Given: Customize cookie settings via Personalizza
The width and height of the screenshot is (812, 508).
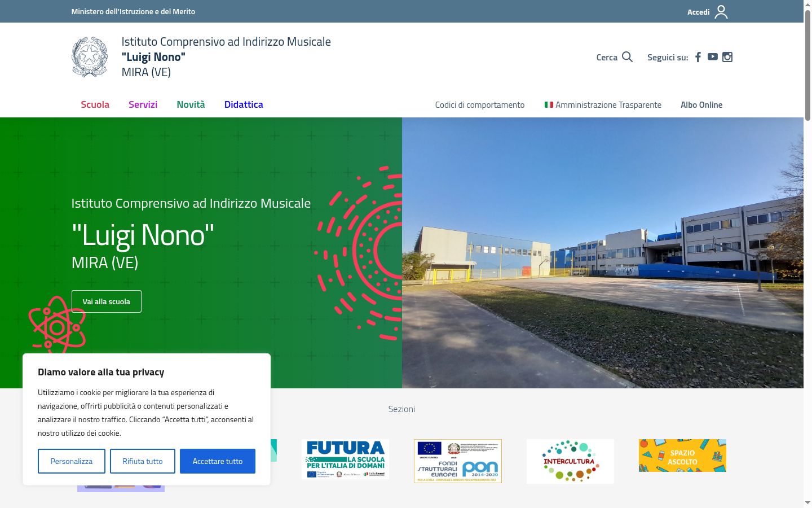Looking at the screenshot, I should point(72,461).
